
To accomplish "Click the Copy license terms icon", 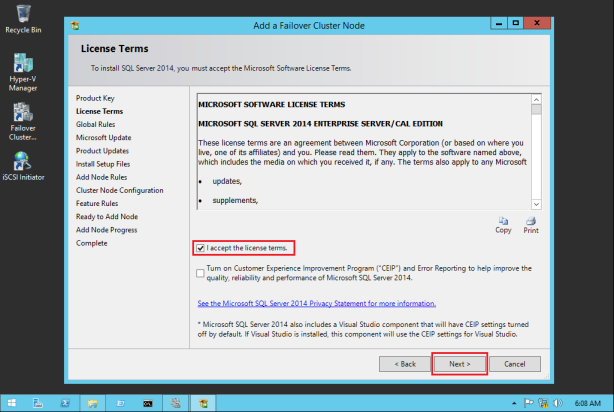I will click(503, 225).
